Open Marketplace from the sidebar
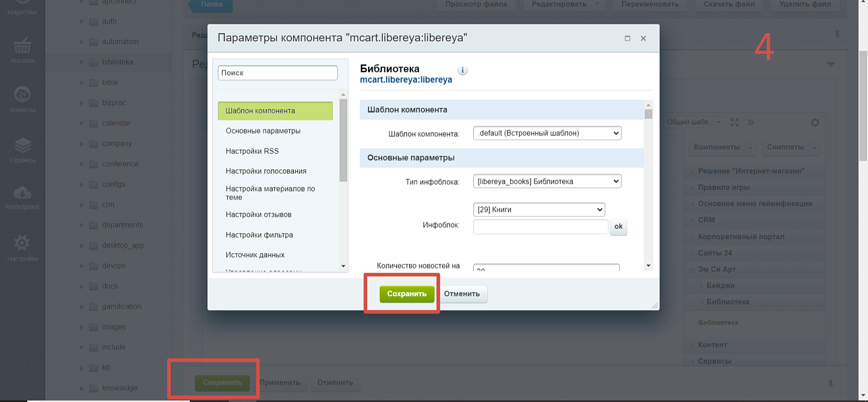868x402 pixels. pos(23,197)
